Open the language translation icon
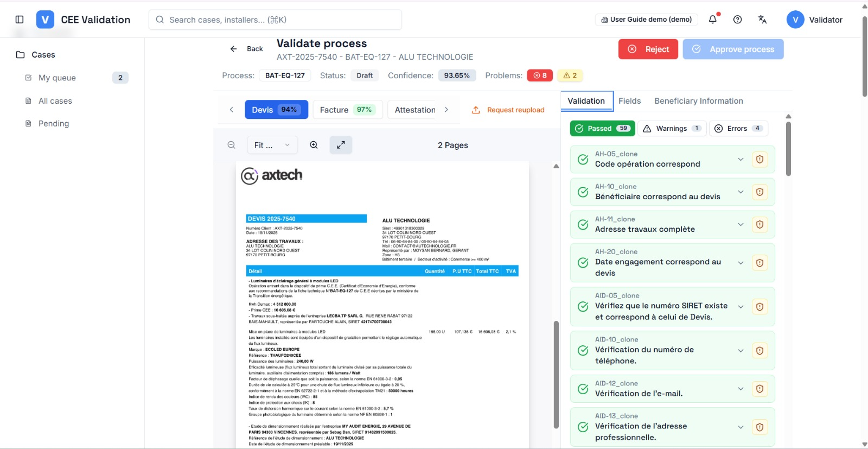This screenshot has width=868, height=449. (x=762, y=20)
